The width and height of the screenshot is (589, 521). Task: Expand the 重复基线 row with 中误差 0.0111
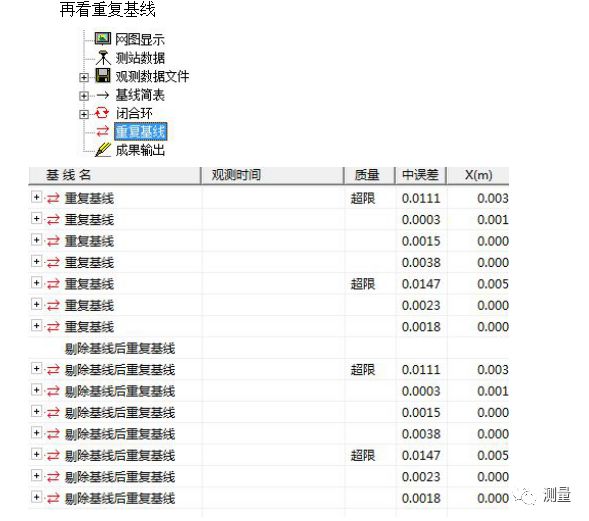(x=36, y=197)
